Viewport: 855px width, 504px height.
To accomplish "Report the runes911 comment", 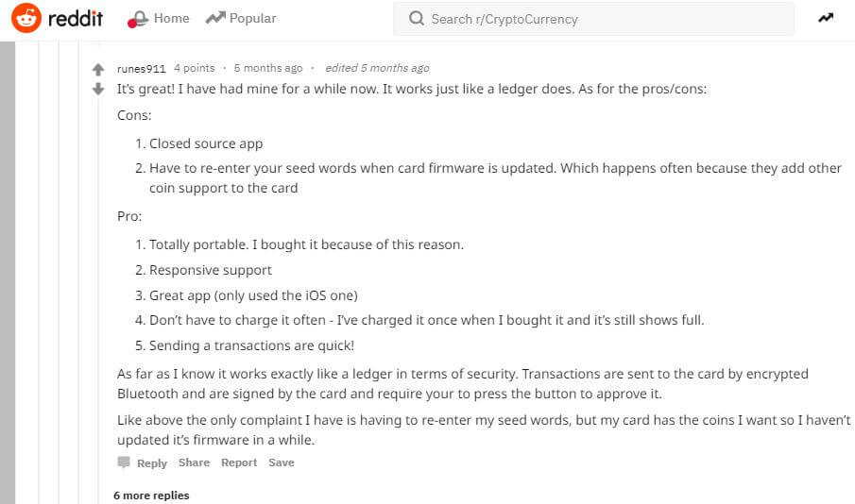I will click(239, 462).
